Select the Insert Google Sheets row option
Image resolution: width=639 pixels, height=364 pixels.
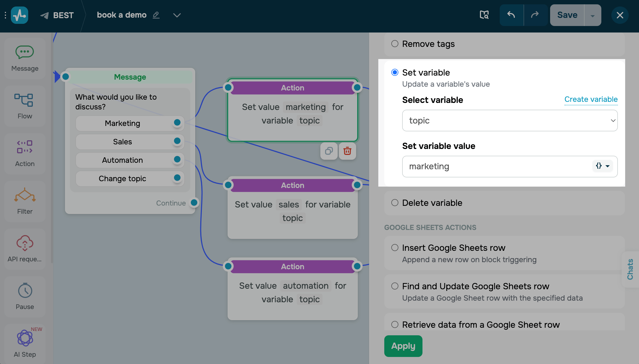[x=395, y=248]
